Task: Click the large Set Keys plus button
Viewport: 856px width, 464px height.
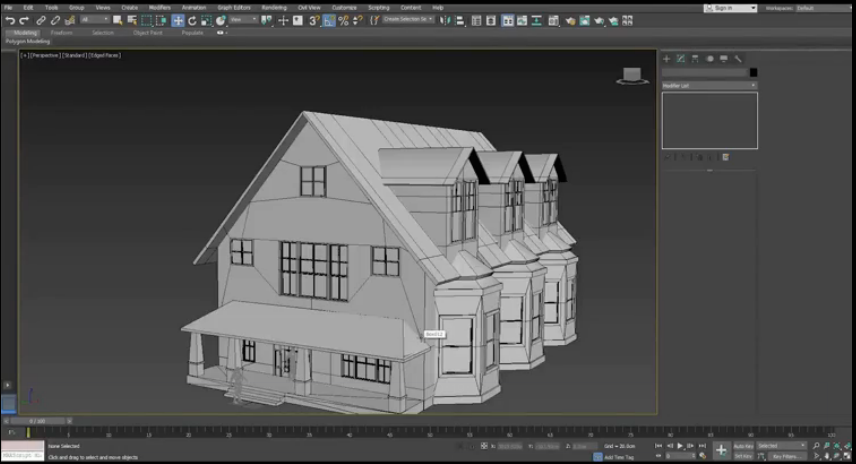Action: [x=721, y=450]
